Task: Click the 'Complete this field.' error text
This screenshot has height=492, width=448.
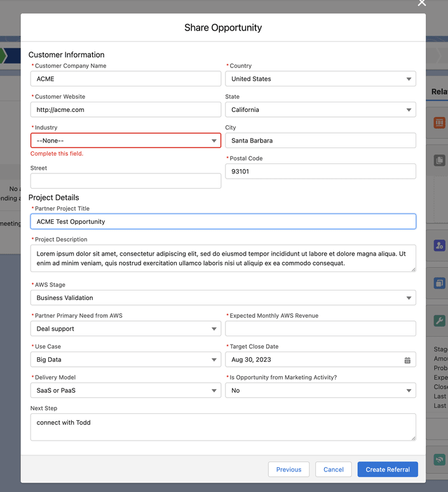Action: pyautogui.click(x=57, y=153)
